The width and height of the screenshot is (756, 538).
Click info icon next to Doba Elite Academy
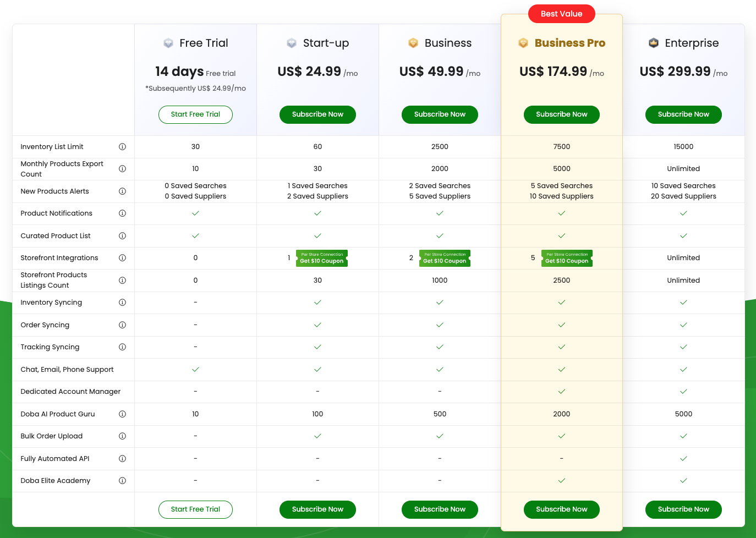point(122,481)
